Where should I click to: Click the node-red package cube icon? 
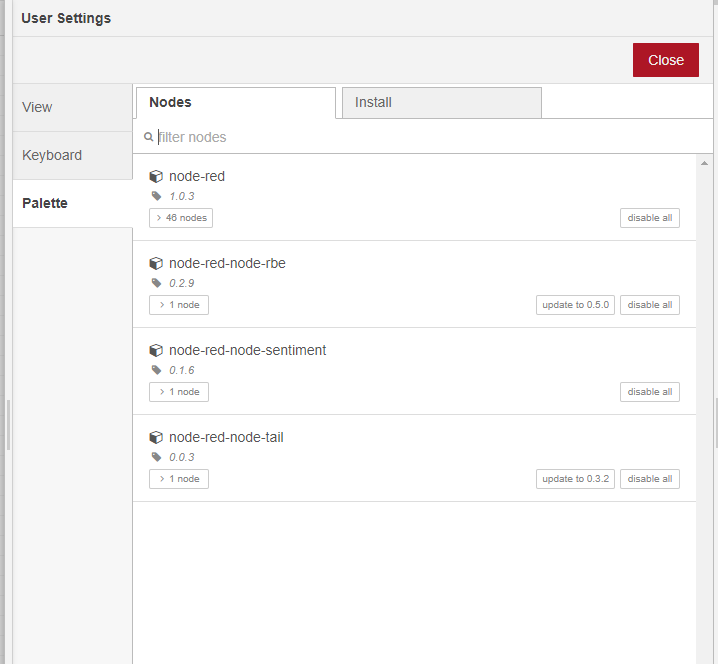(x=156, y=177)
